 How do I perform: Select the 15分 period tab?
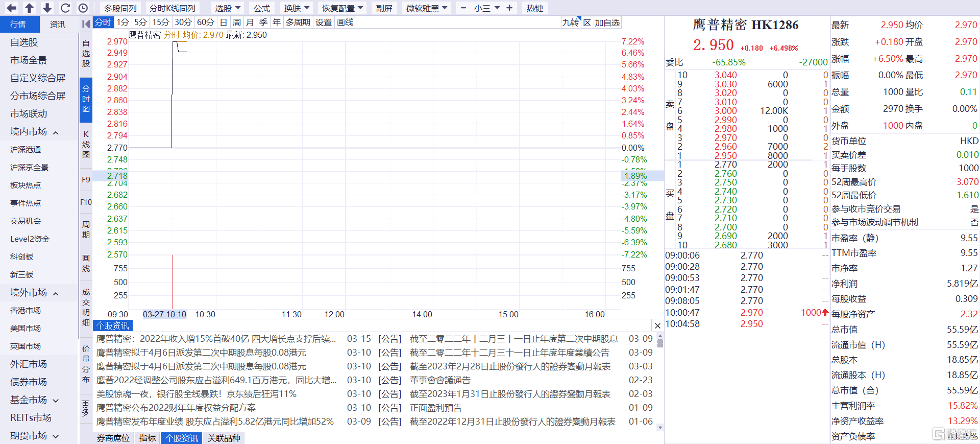pos(161,22)
